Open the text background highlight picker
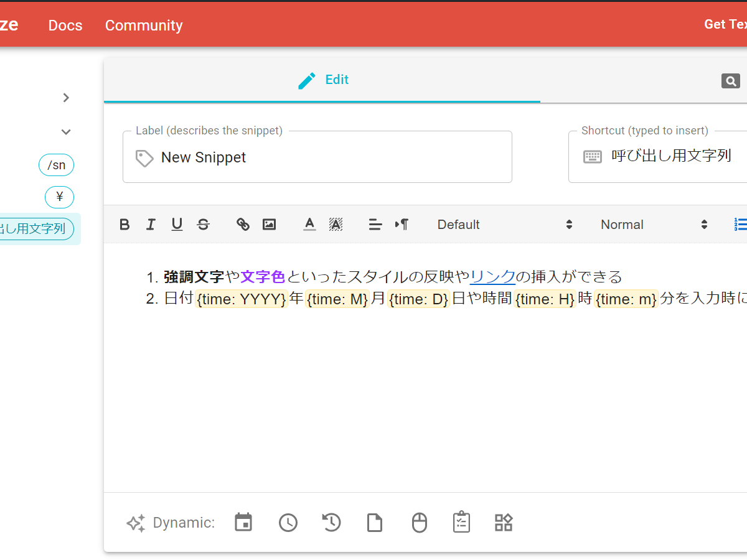747x560 pixels. pos(336,225)
